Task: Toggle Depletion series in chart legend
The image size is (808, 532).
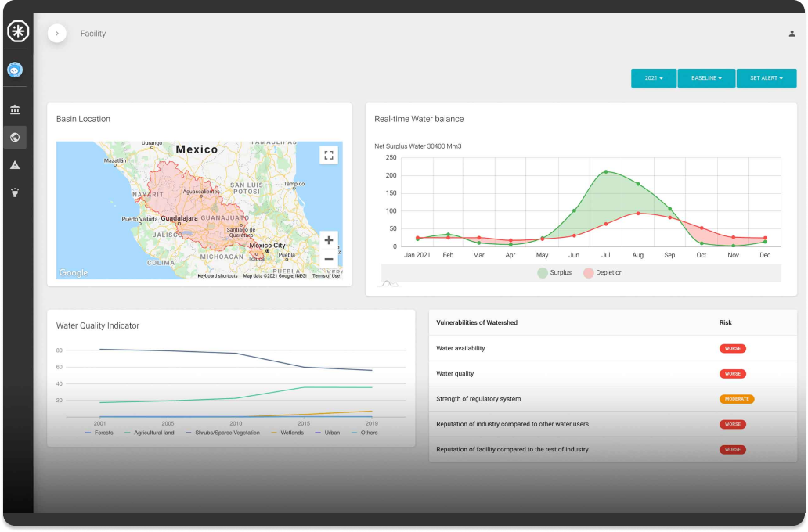Action: (602, 272)
